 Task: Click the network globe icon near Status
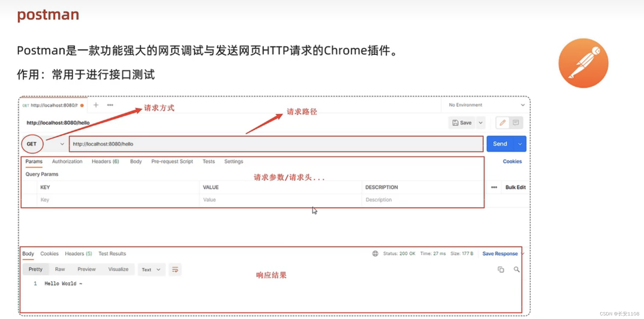click(375, 254)
